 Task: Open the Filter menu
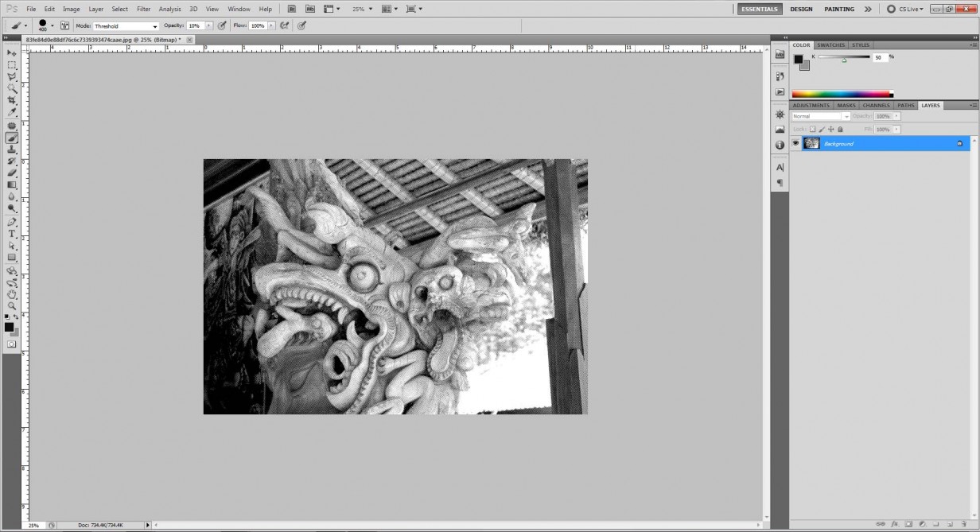[143, 9]
